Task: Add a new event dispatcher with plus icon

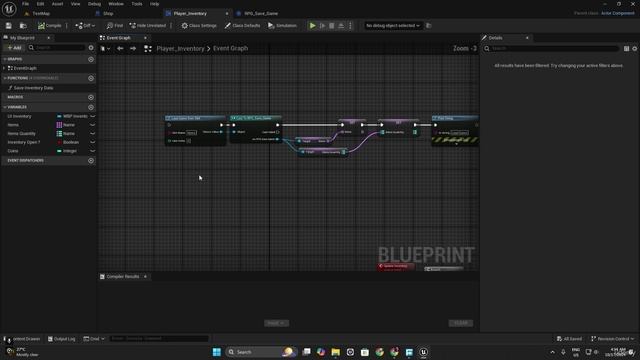Action: (x=91, y=160)
